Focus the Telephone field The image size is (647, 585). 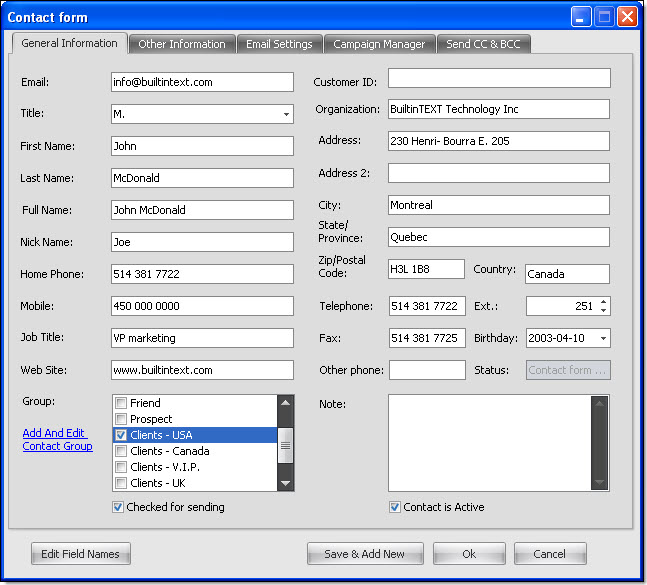[427, 306]
